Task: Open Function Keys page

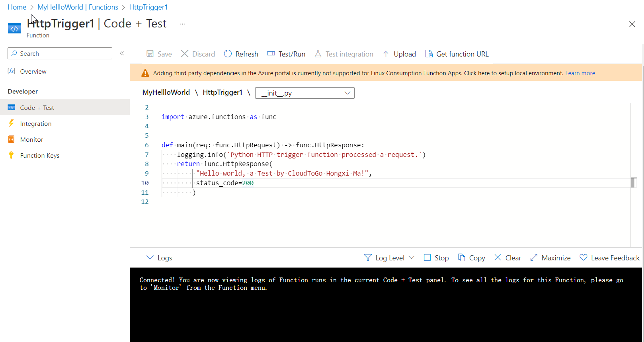Action: pyautogui.click(x=39, y=155)
